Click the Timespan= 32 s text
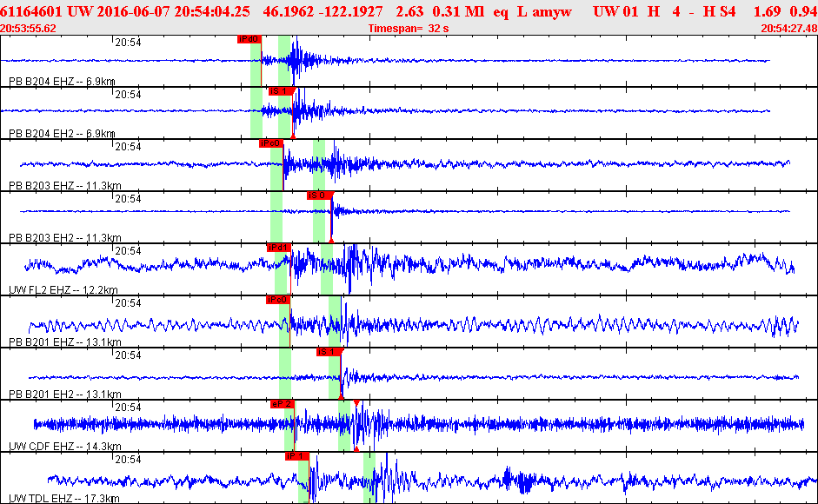 click(x=408, y=29)
